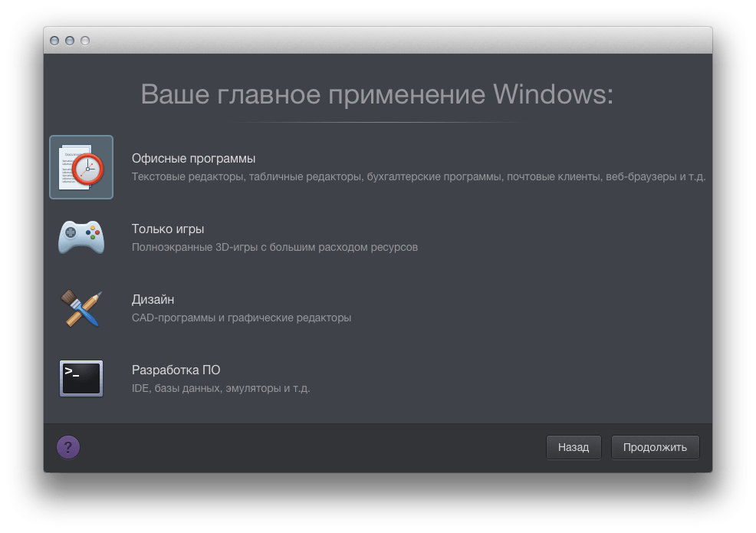
Task: Click the CAD programs and graphic editors description
Action: (x=242, y=317)
